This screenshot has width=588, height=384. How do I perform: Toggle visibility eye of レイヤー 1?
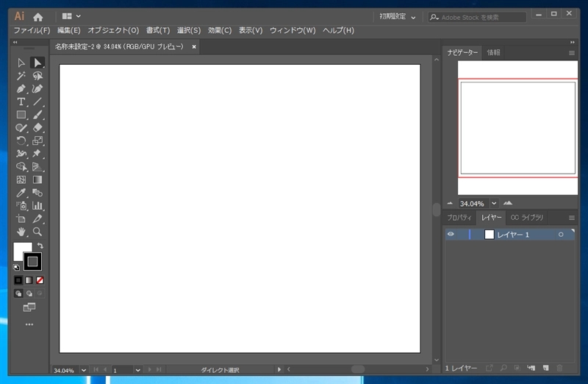pos(451,234)
